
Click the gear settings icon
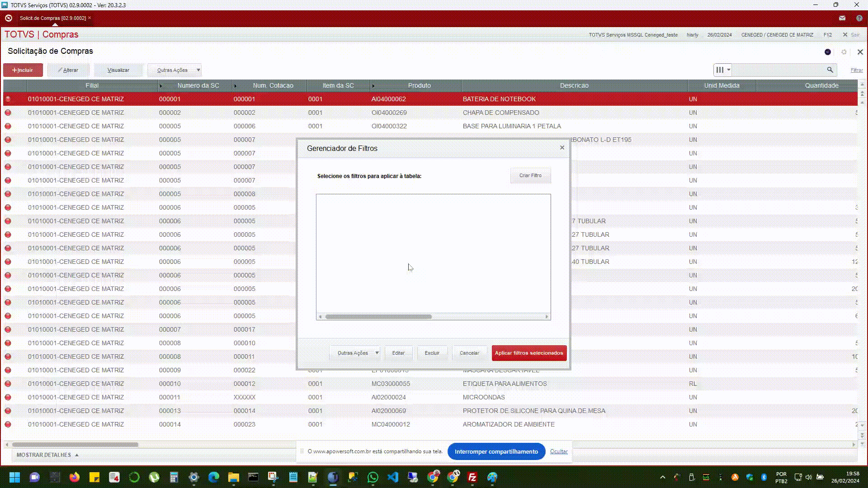point(844,52)
